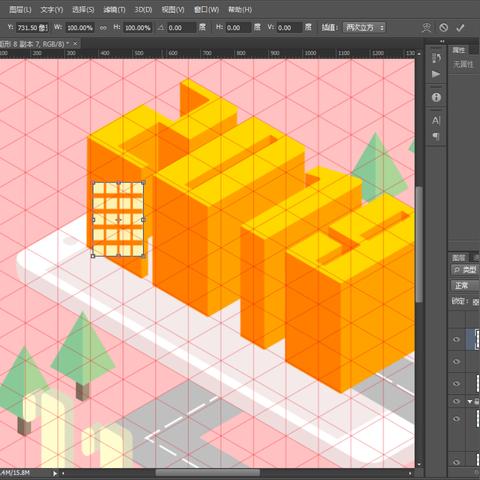Click the vertical skew V field 0.00
Image resolution: width=480 pixels, height=480 pixels.
point(289,28)
